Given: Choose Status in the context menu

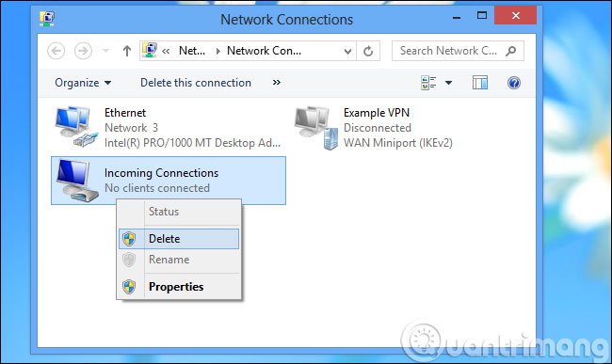Looking at the screenshot, I should [x=179, y=212].
